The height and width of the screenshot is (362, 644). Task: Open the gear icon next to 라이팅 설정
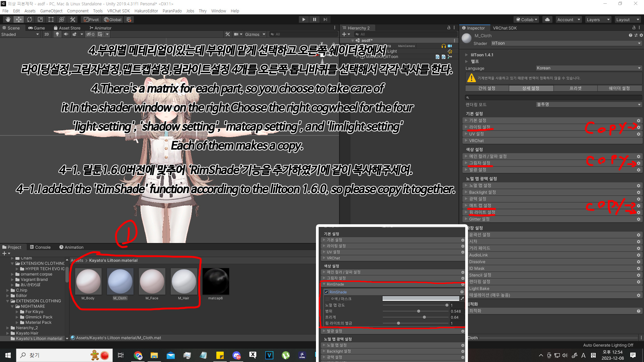638,127
